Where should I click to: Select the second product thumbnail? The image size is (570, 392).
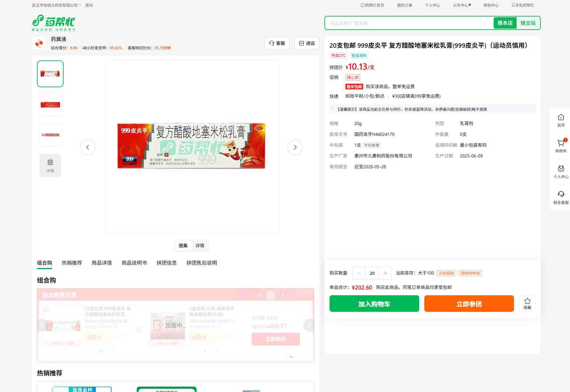click(50, 104)
